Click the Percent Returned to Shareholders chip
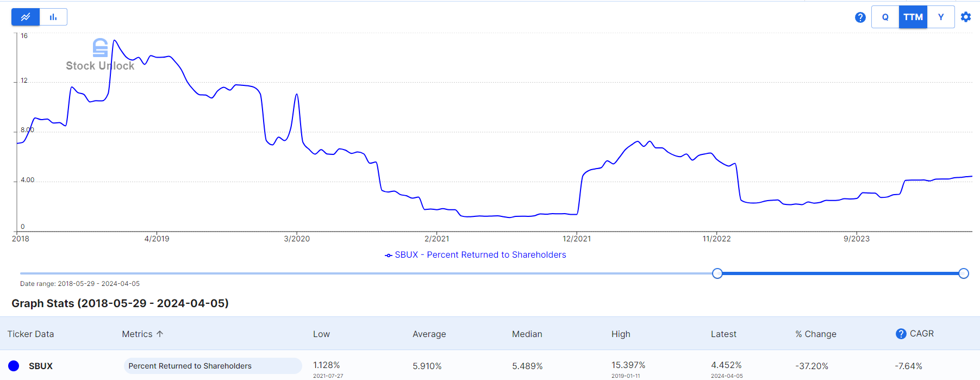980x380 pixels. click(213, 366)
